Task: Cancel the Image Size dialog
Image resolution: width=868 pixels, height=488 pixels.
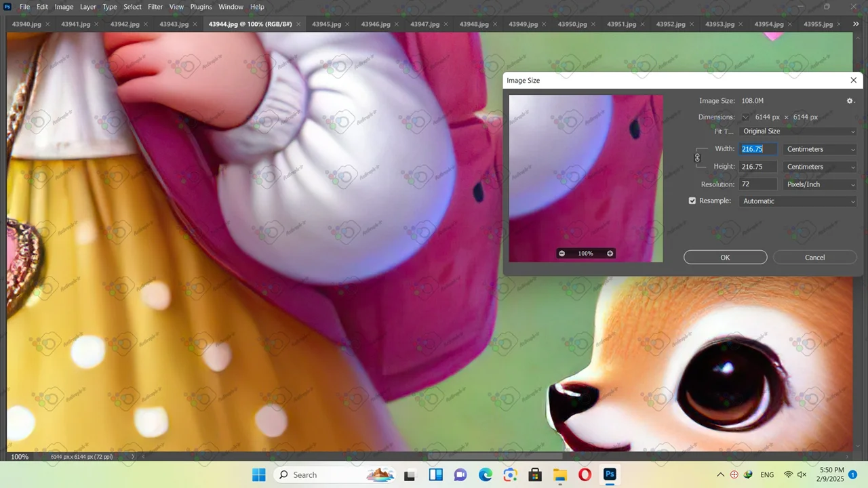Action: 814,258
